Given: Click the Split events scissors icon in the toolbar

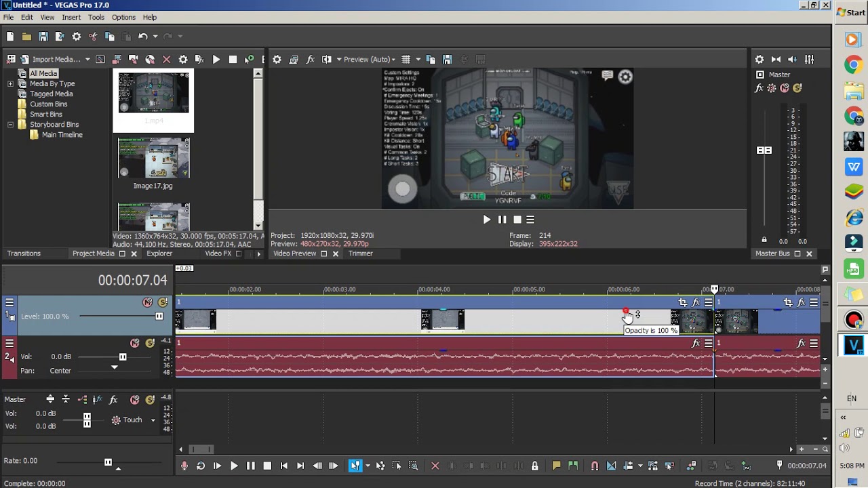Looking at the screenshot, I should pyautogui.click(x=94, y=36).
